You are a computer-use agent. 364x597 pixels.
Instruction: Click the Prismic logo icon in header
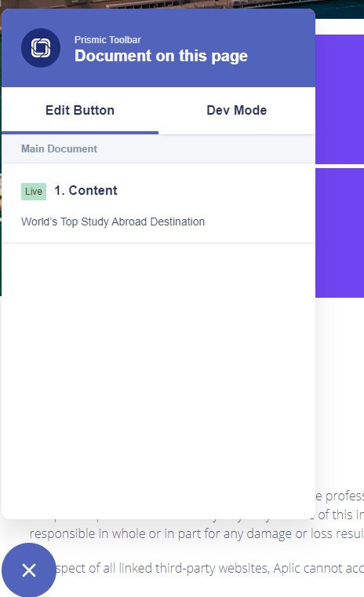(x=41, y=48)
